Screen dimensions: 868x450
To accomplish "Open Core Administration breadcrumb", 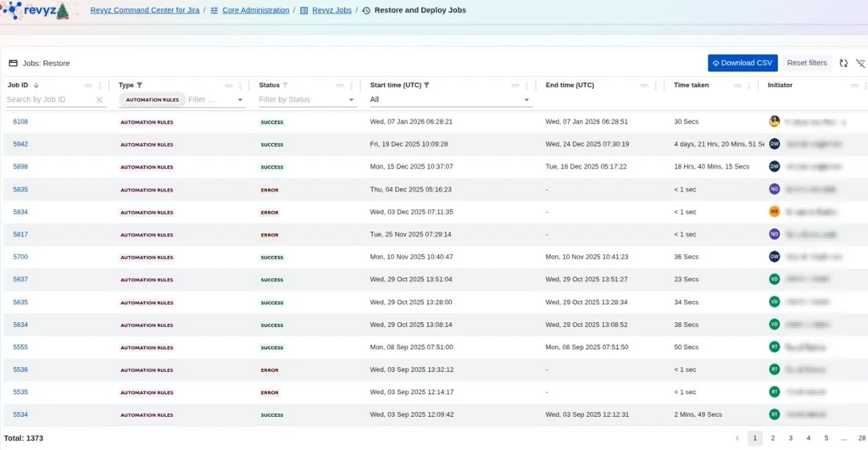I will (255, 11).
